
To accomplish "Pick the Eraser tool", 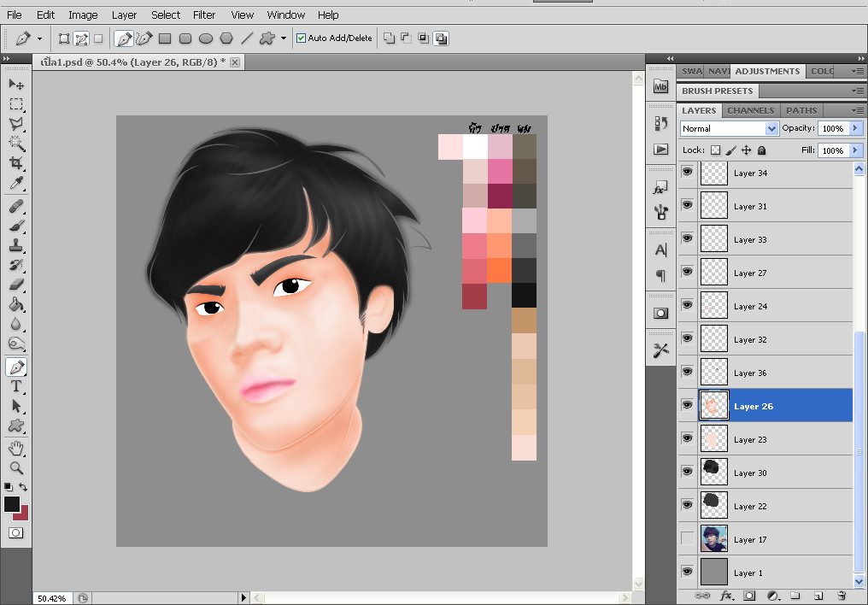I will pos(16,285).
